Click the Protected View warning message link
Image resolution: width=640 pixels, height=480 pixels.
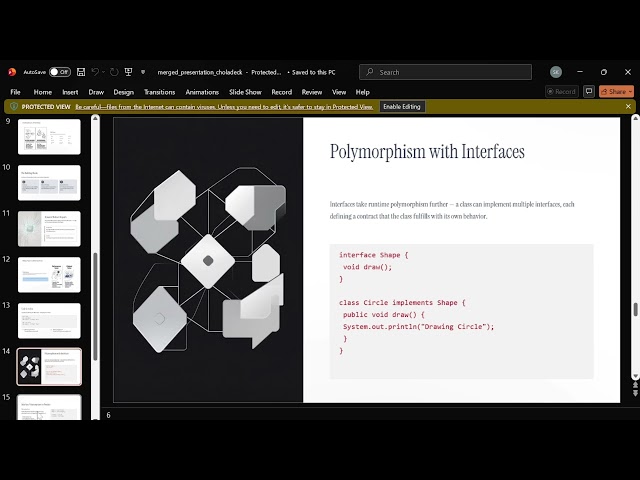[224, 107]
